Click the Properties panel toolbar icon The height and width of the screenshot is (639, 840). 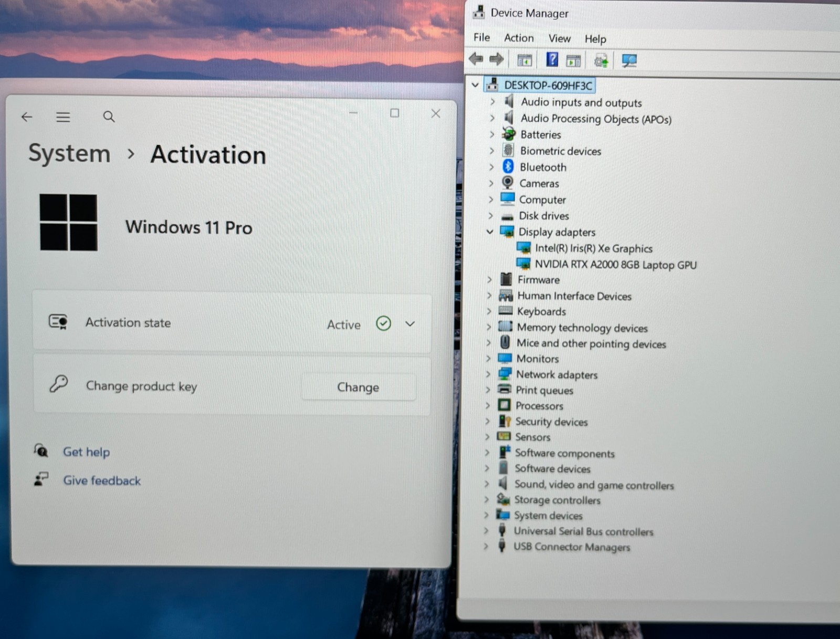[x=573, y=61]
